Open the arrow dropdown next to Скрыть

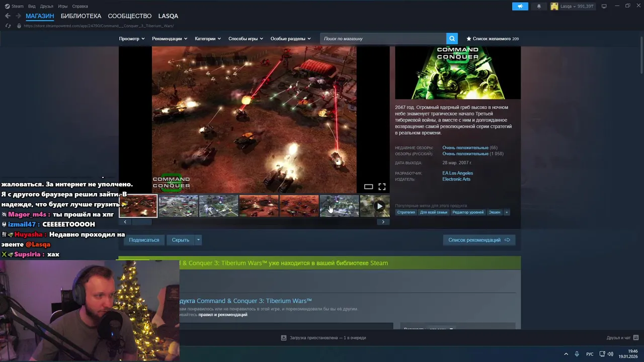pyautogui.click(x=198, y=240)
